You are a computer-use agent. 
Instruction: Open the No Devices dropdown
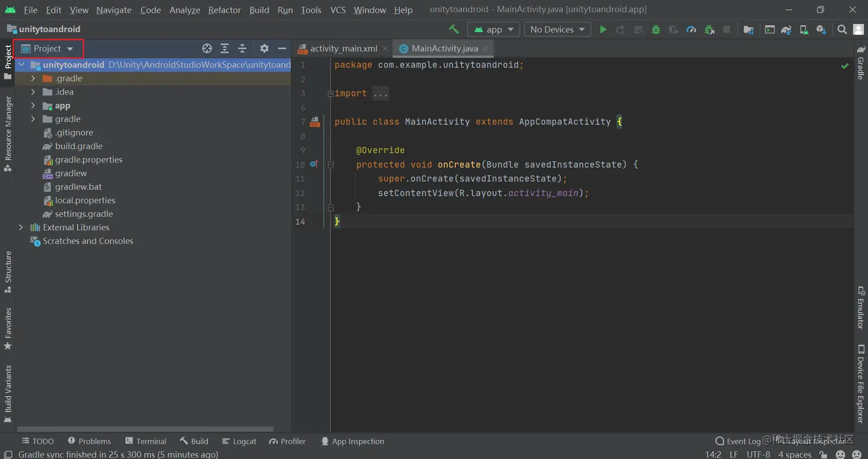pos(557,29)
